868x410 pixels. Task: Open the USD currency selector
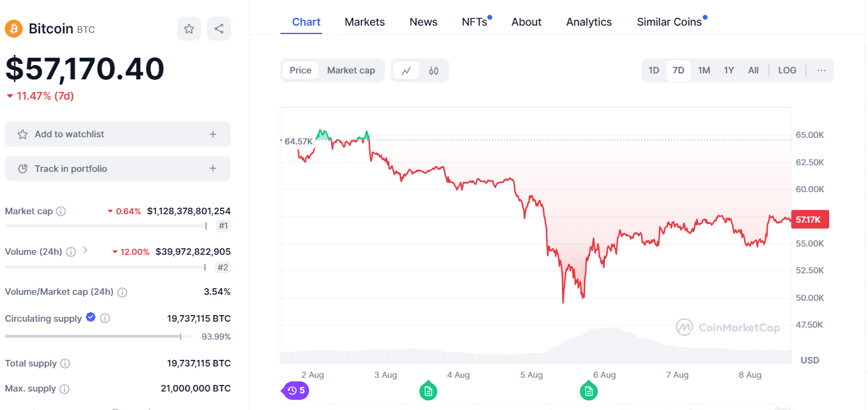(x=810, y=360)
